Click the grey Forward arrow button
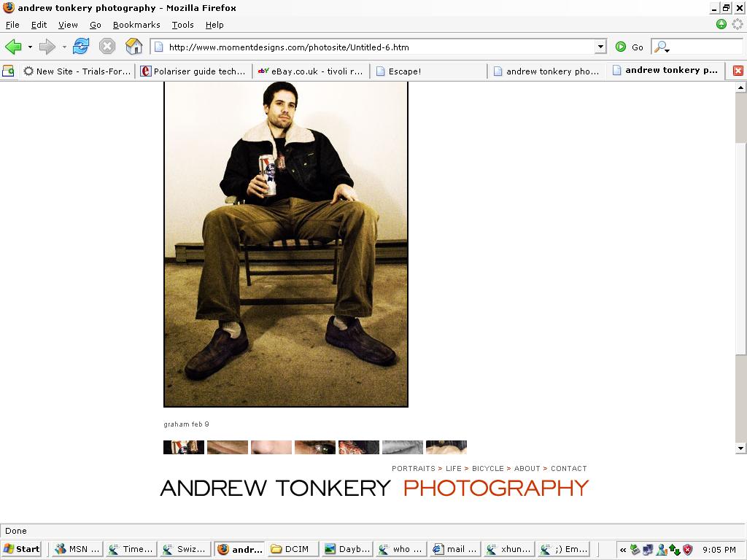Image resolution: width=747 pixels, height=560 pixels. [x=47, y=47]
